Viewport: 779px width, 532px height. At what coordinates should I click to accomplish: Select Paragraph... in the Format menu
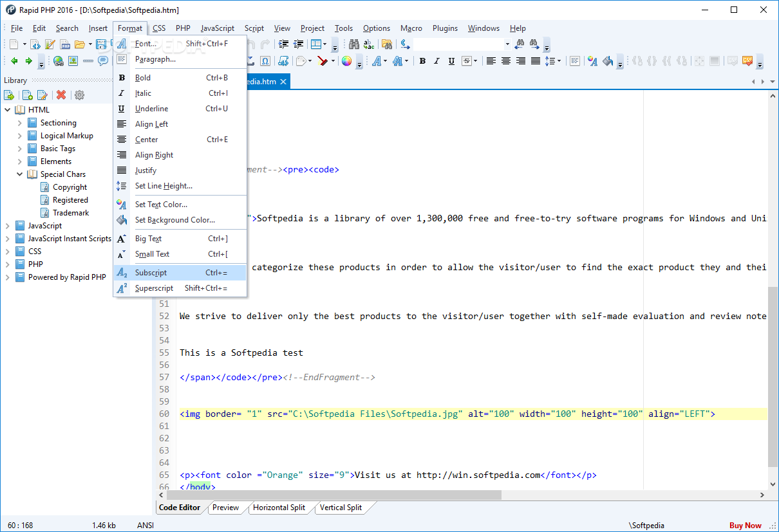[180, 59]
